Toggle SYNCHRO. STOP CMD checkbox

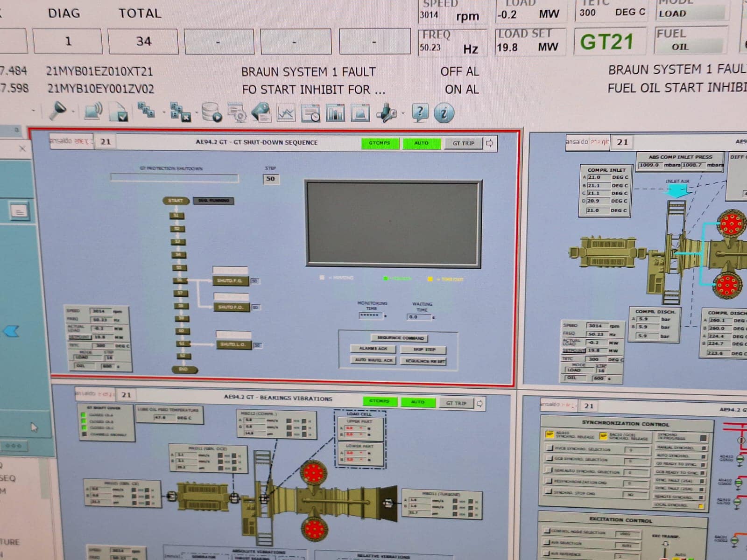click(x=548, y=492)
